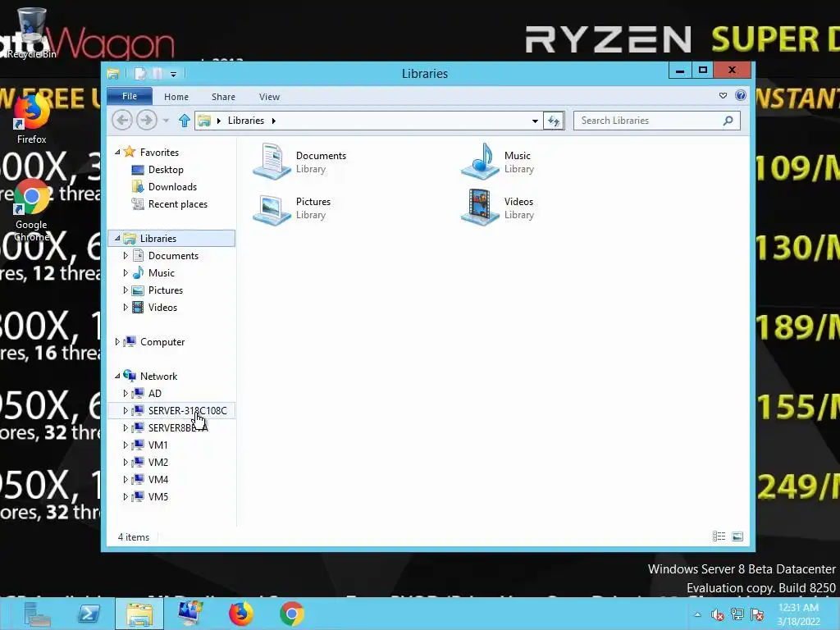The height and width of the screenshot is (630, 840).
Task: Open Chrome from the taskbar
Action: pos(292,614)
